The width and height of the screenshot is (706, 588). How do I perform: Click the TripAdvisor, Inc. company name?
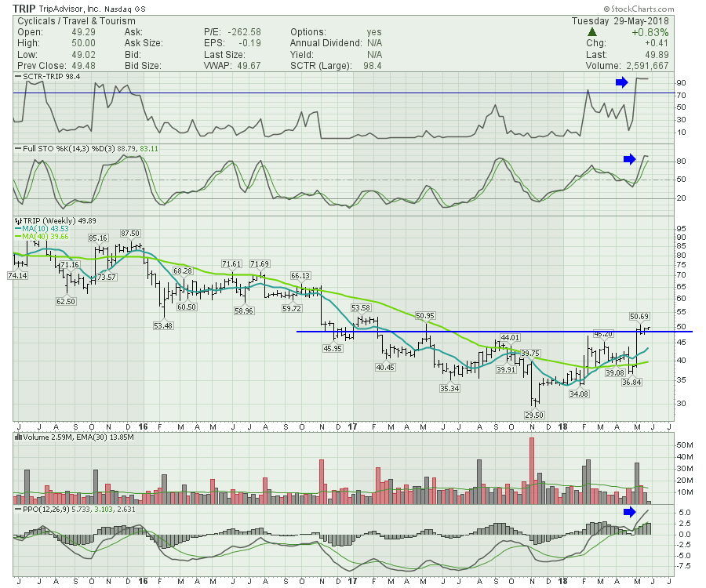[x=70, y=9]
